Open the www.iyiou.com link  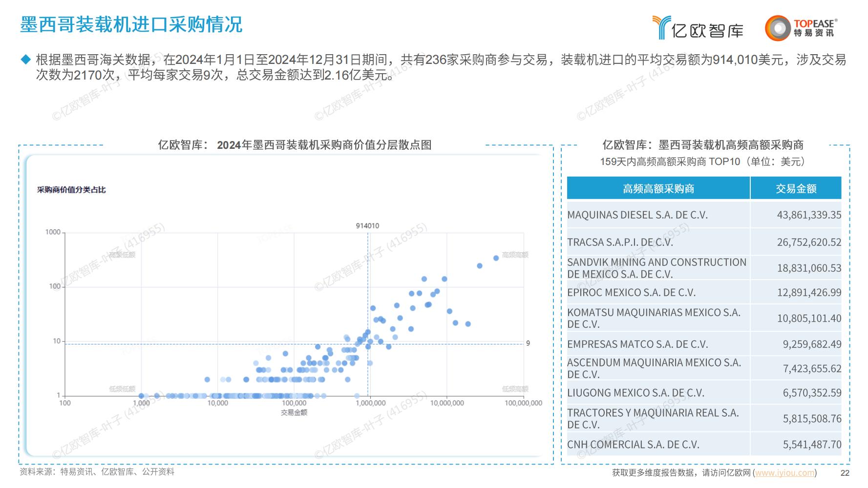coord(785,472)
